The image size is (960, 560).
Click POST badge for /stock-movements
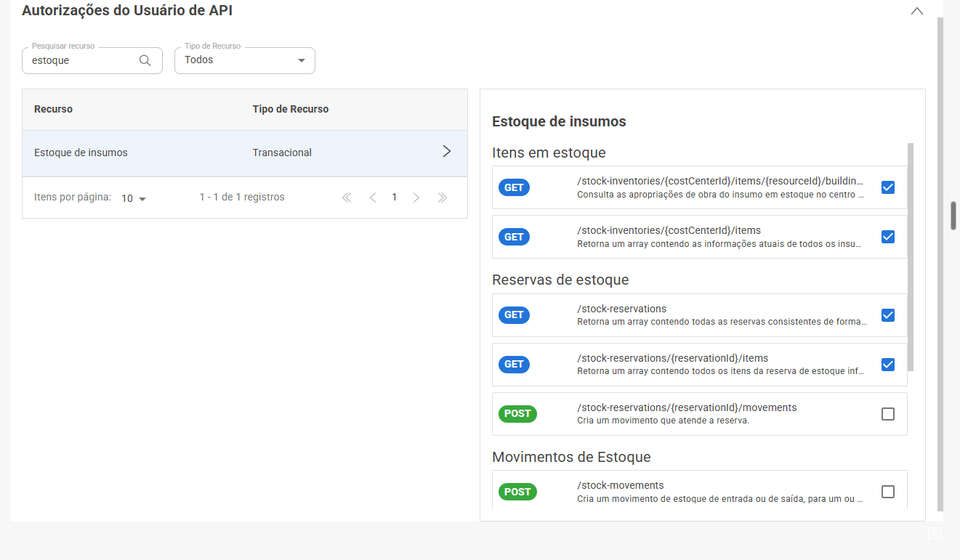tap(517, 492)
